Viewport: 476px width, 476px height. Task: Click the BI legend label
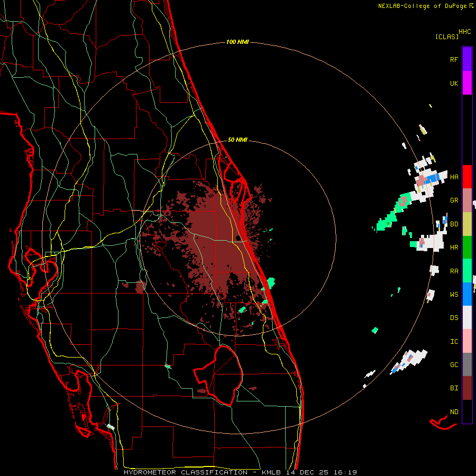454,388
